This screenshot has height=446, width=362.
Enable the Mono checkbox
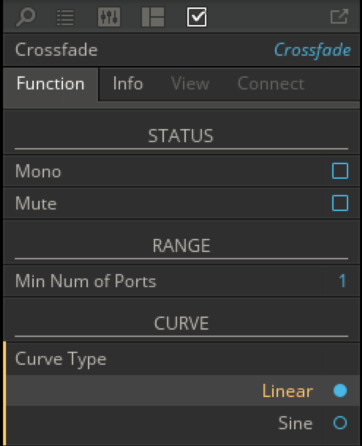(340, 171)
